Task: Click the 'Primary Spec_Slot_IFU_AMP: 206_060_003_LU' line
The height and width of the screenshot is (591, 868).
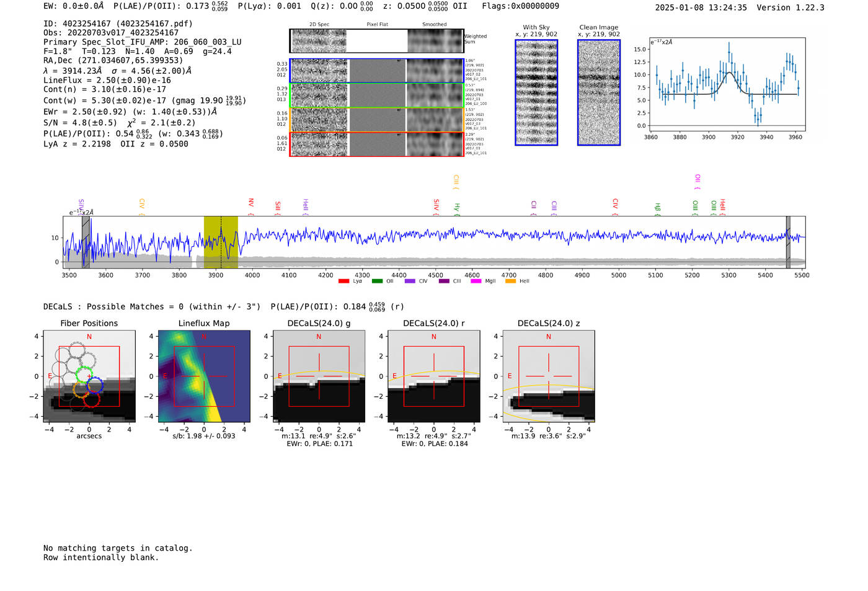Action: tap(143, 42)
